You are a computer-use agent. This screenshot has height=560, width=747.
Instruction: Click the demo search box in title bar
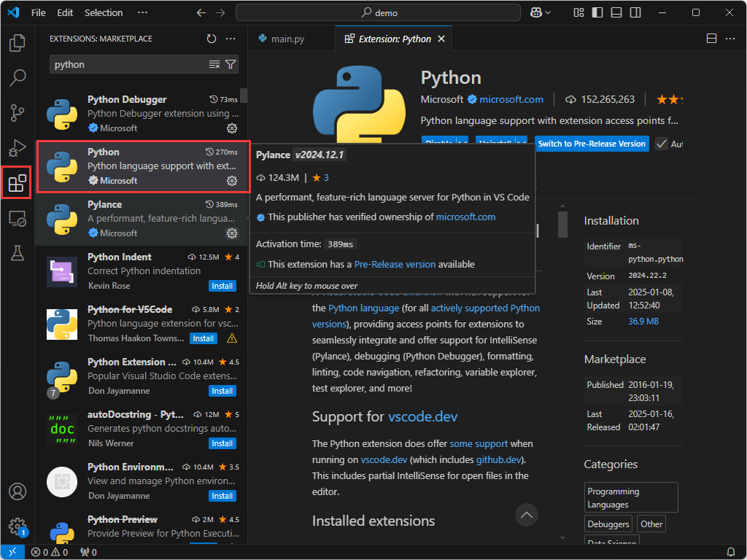click(x=377, y=12)
